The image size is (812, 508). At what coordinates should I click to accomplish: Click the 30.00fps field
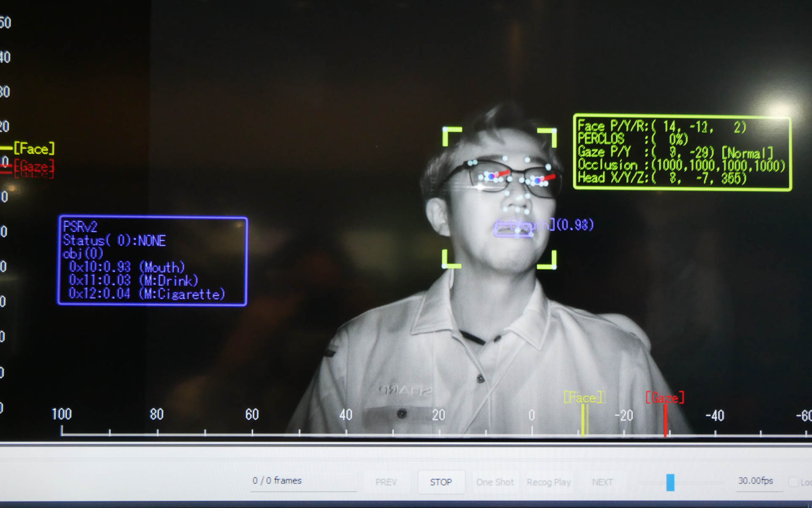(755, 481)
